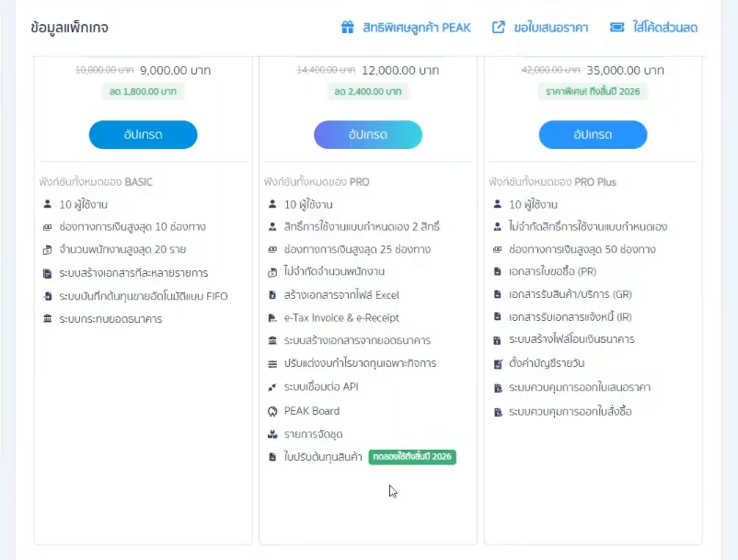Click the bank icon beside ระบบกระทบยอดธนาคาร
The height and width of the screenshot is (560, 738).
coord(47,319)
